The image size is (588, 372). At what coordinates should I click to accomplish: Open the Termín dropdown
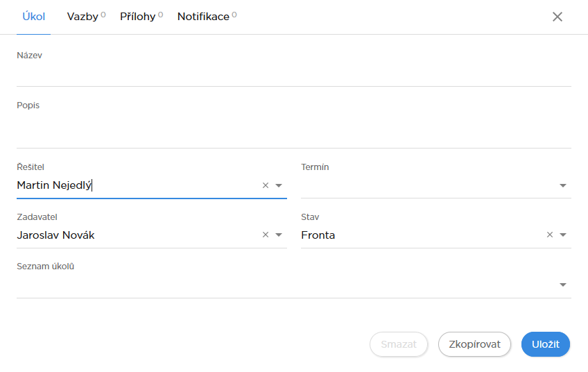click(563, 185)
